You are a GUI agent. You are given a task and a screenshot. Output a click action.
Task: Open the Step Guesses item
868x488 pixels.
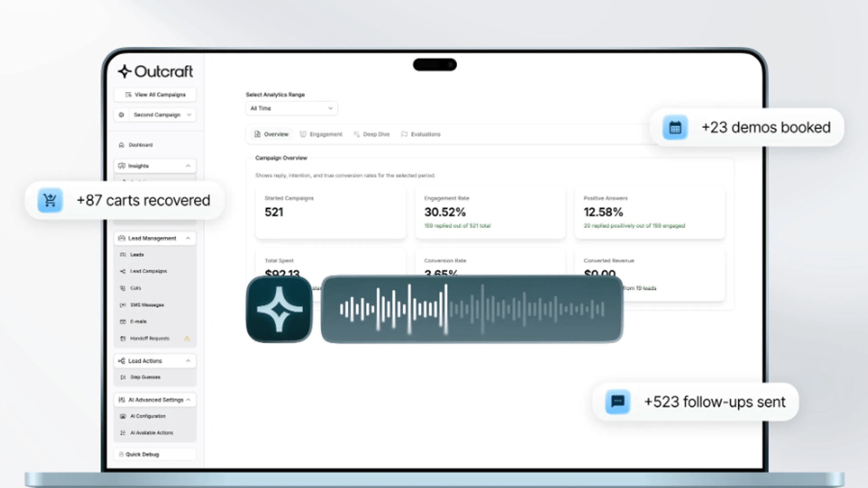coord(145,377)
